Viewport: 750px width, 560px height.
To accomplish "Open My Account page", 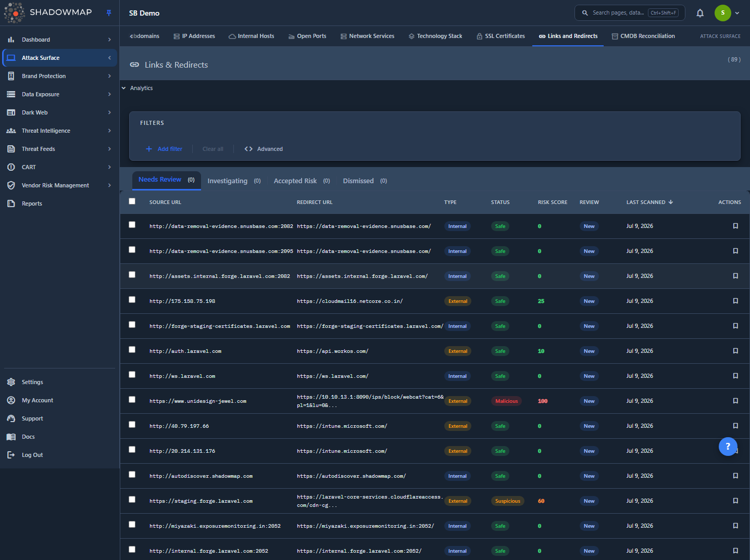I will (59, 400).
